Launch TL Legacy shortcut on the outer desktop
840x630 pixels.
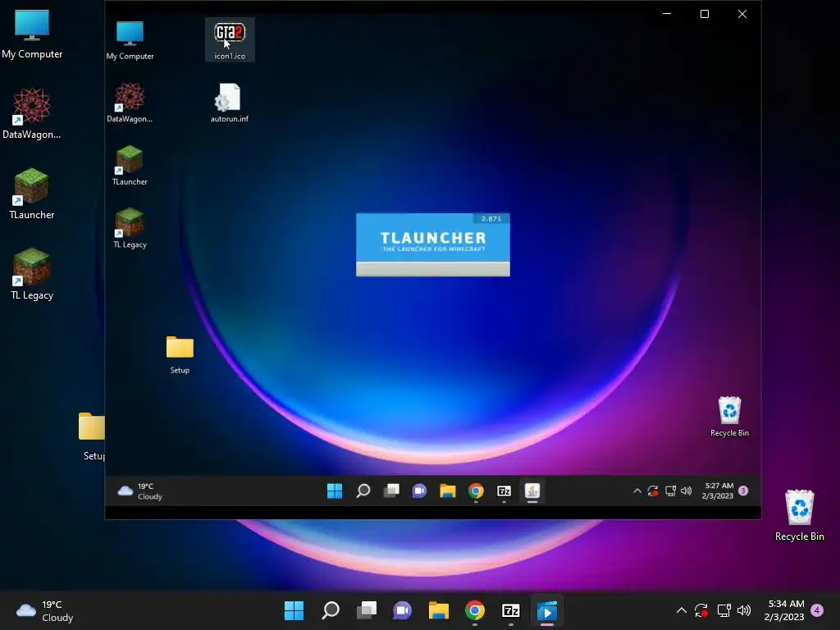point(32,274)
